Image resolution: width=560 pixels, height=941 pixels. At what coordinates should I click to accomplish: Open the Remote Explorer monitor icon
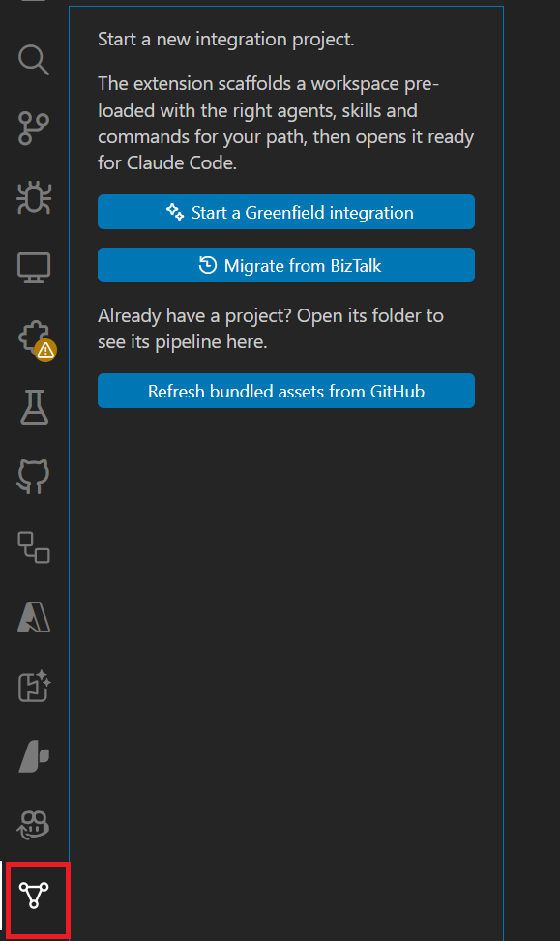[x=34, y=268]
